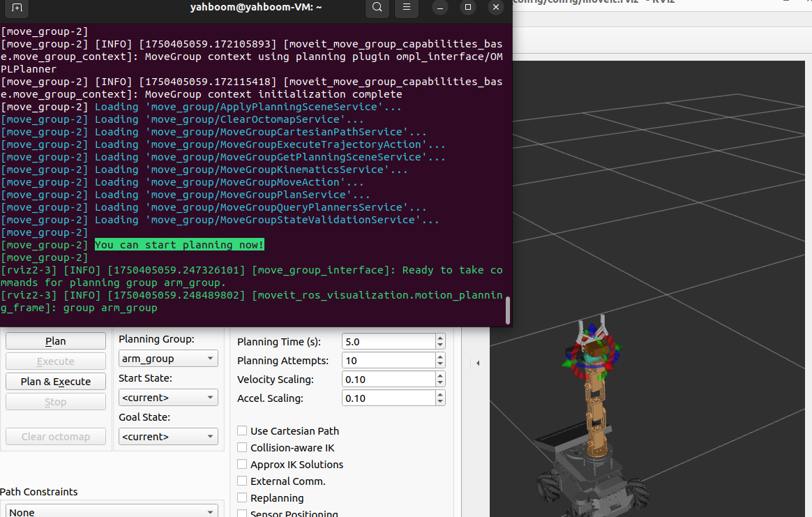
Task: Decrease Accel. Scaling with down arrow
Action: [x=440, y=401]
